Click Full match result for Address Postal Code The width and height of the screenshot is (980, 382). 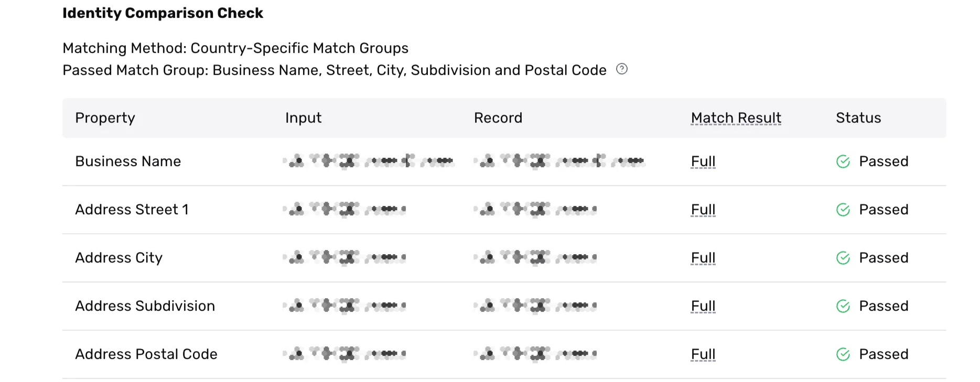pos(703,354)
